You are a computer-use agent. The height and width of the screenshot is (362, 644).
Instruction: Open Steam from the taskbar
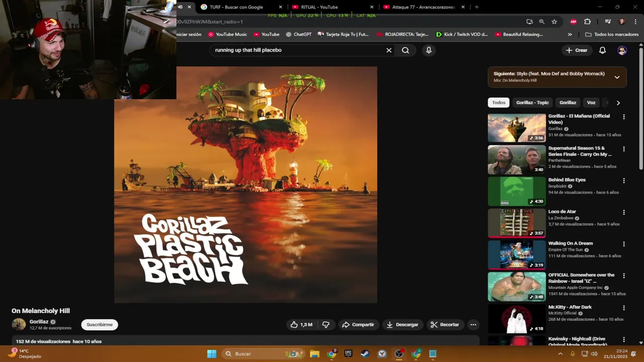coord(365,353)
